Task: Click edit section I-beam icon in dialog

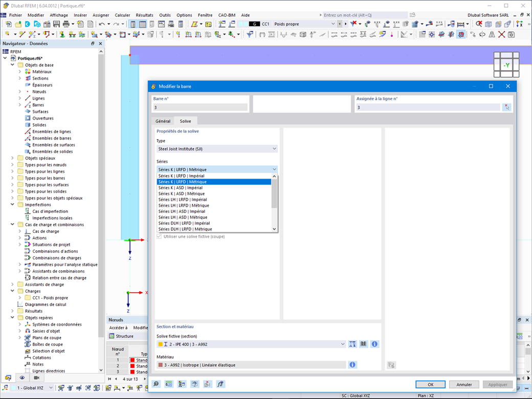Action: [352, 344]
